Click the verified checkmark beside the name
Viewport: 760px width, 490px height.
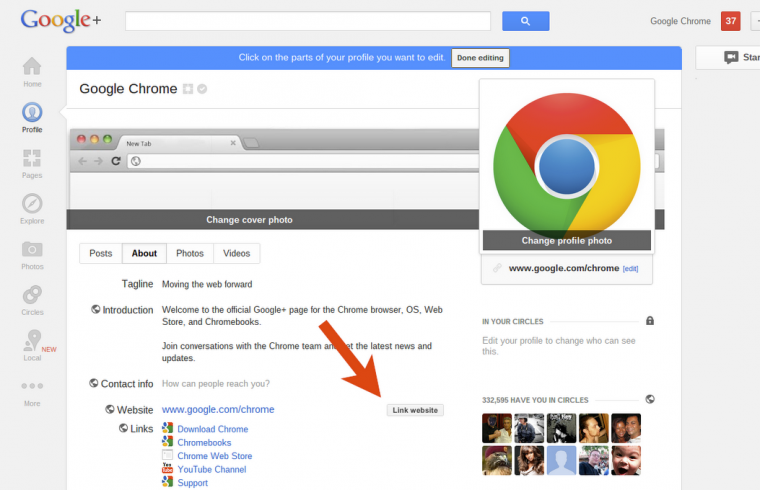pyautogui.click(x=202, y=89)
